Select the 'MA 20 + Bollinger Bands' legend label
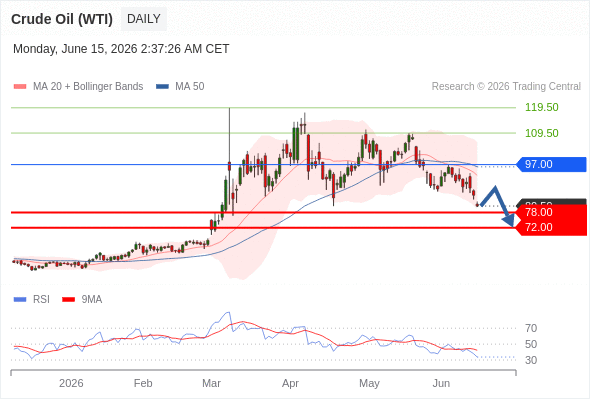The width and height of the screenshot is (590, 400). point(88,87)
